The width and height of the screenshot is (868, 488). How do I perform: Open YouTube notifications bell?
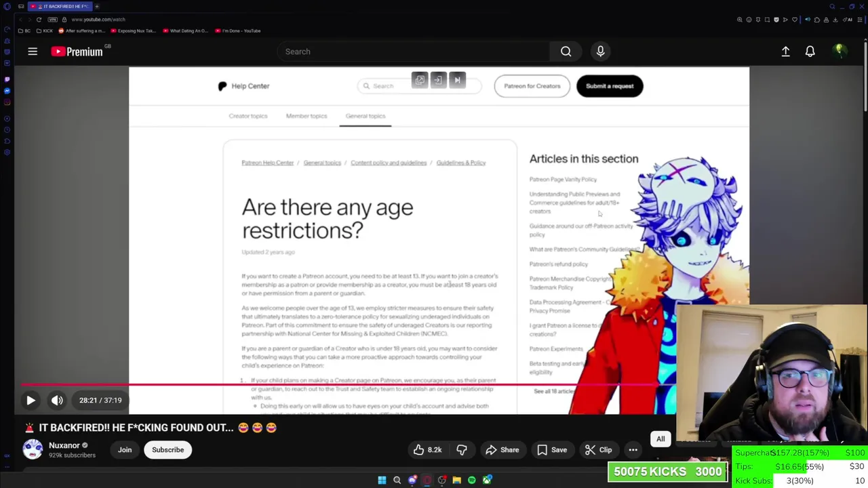pyautogui.click(x=810, y=52)
